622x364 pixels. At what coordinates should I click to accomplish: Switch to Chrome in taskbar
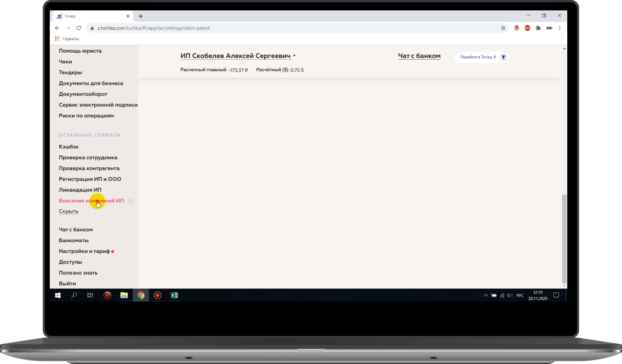tap(141, 295)
